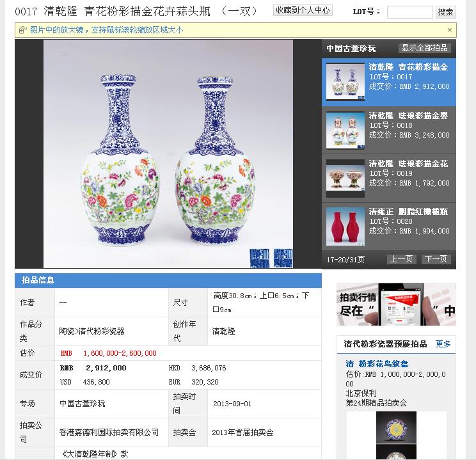The height and width of the screenshot is (460, 476).
Task: Select LOT 0019 bowls thumbnail
Action: point(345,178)
